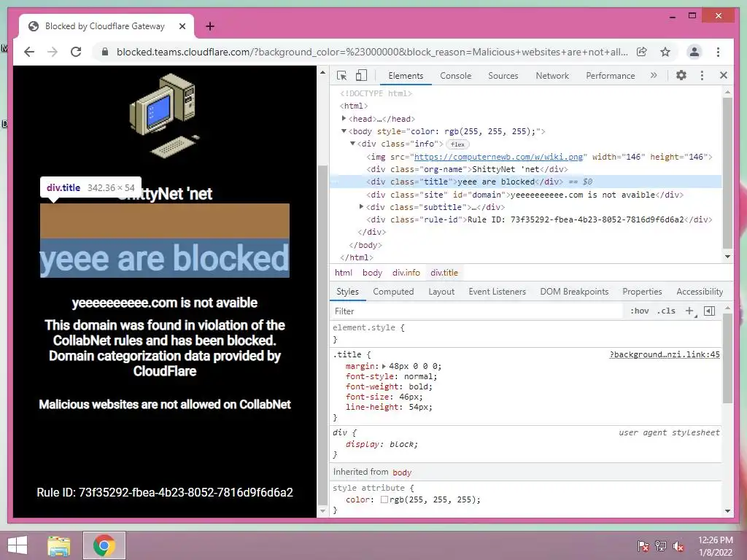The height and width of the screenshot is (560, 747).
Task: Open the DOM Breakpoints tab
Action: 574,292
